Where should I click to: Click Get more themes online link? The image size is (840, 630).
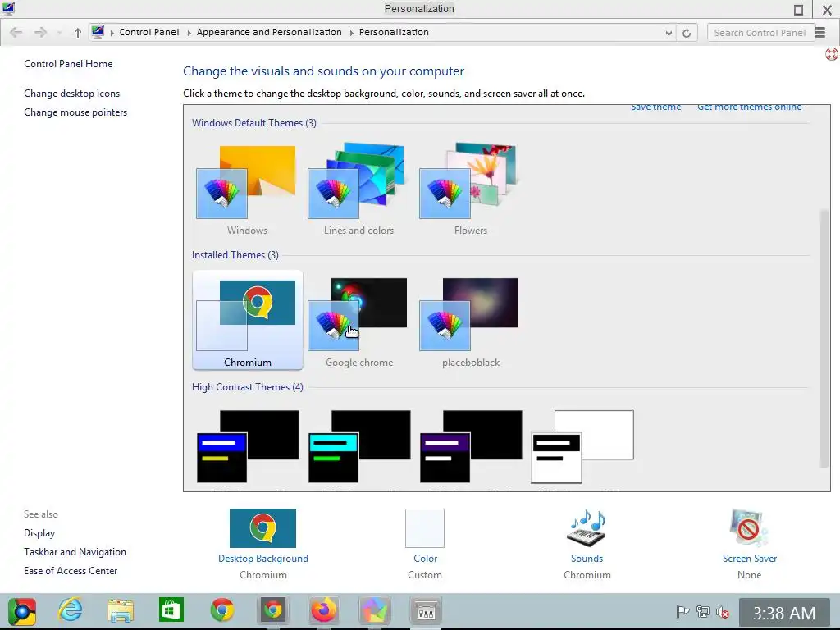(750, 107)
